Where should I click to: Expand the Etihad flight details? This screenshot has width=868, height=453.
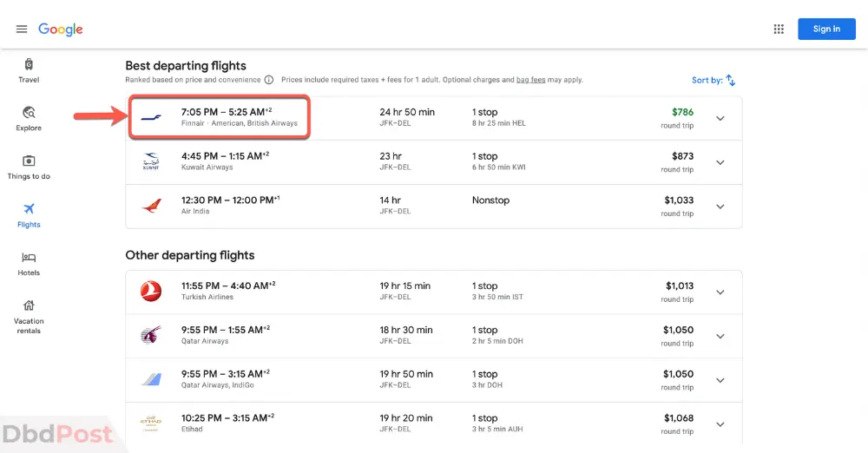click(720, 424)
